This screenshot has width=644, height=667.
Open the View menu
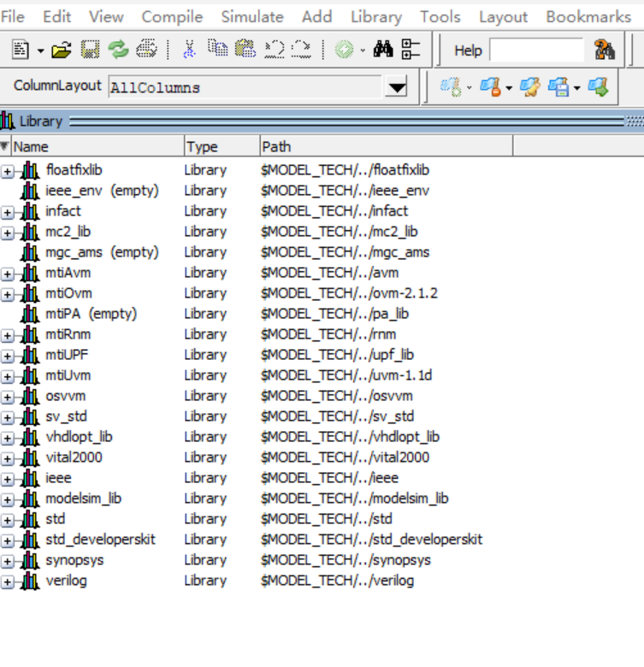[106, 16]
